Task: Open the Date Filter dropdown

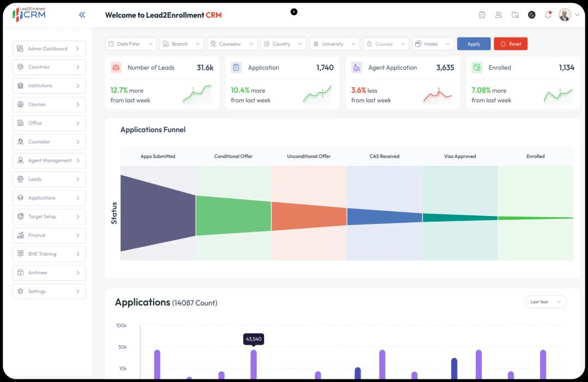Action: click(131, 44)
